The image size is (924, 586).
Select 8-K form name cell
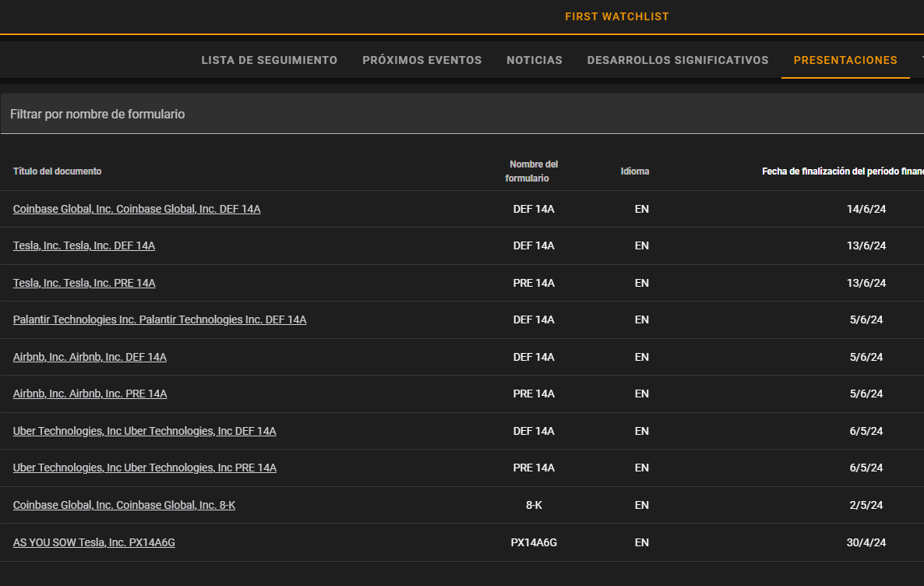pos(534,505)
